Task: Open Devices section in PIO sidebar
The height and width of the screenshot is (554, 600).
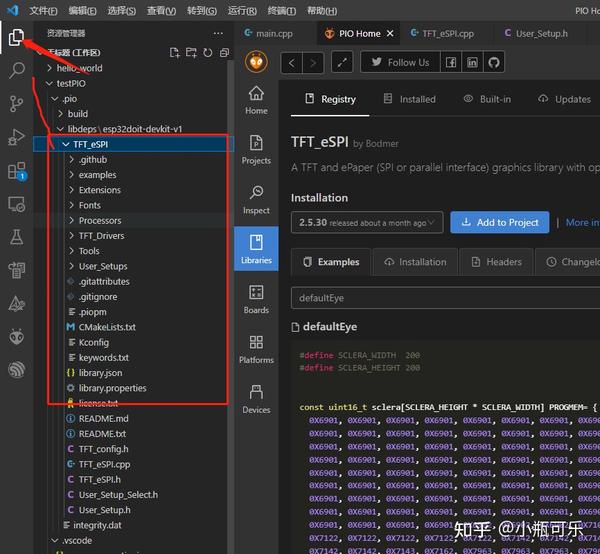Action: click(x=256, y=399)
